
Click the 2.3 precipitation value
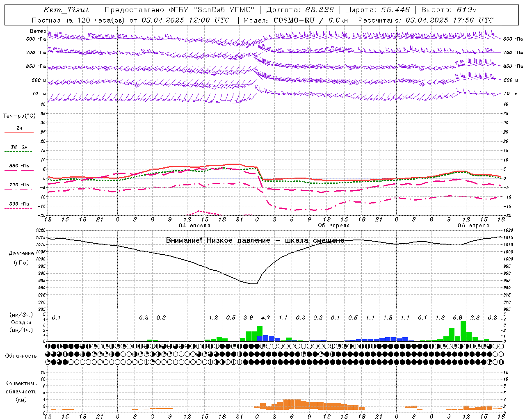tap(475, 317)
